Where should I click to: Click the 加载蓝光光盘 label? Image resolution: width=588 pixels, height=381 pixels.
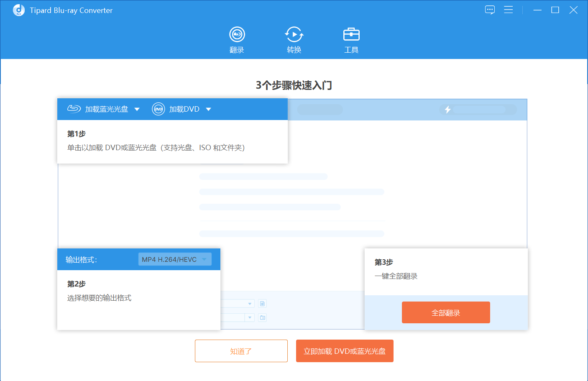point(107,109)
